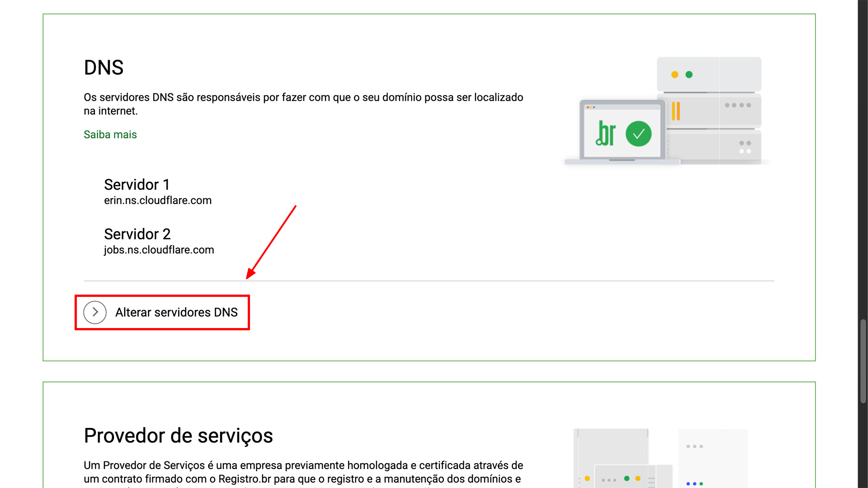Click the Provedor de serviços heading
This screenshot has height=488, width=868.
(x=178, y=436)
